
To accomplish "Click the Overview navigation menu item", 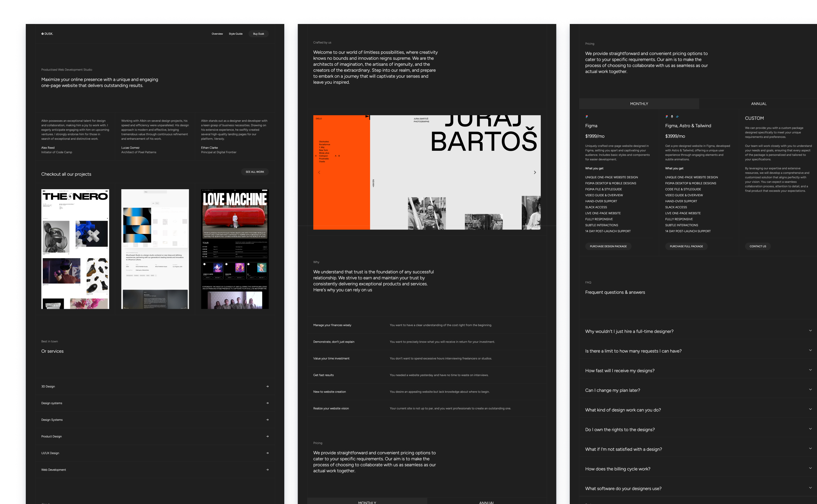I will click(217, 33).
